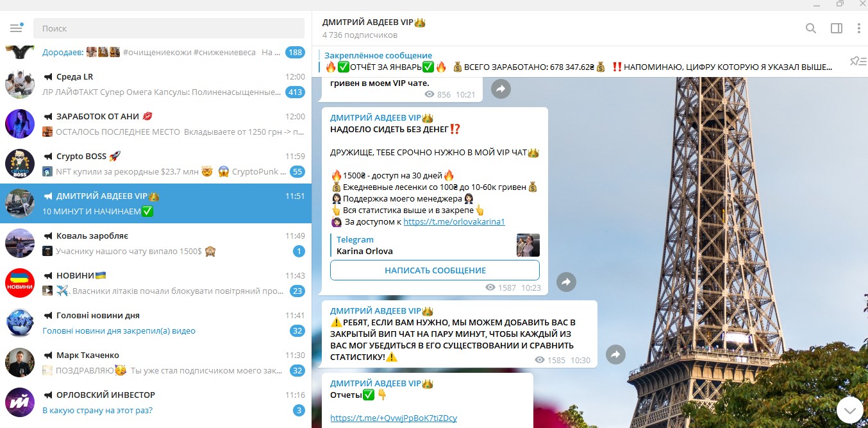
Task: Forward the closed VIP chat warning message
Action: (x=615, y=354)
